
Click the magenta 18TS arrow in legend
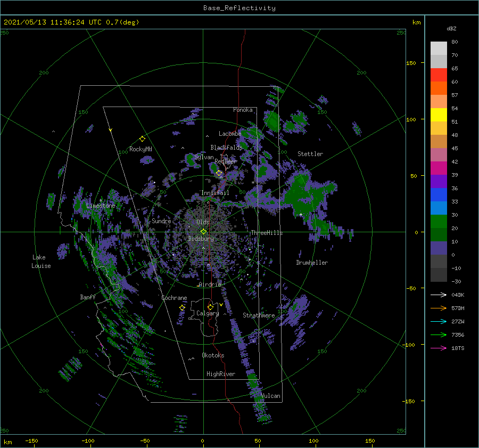coord(439,348)
